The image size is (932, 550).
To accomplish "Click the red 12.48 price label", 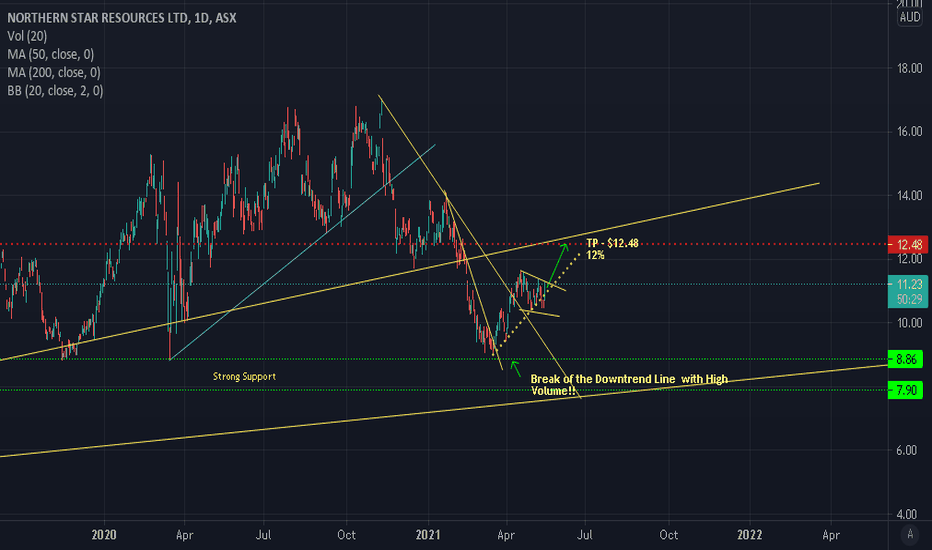I will (908, 244).
